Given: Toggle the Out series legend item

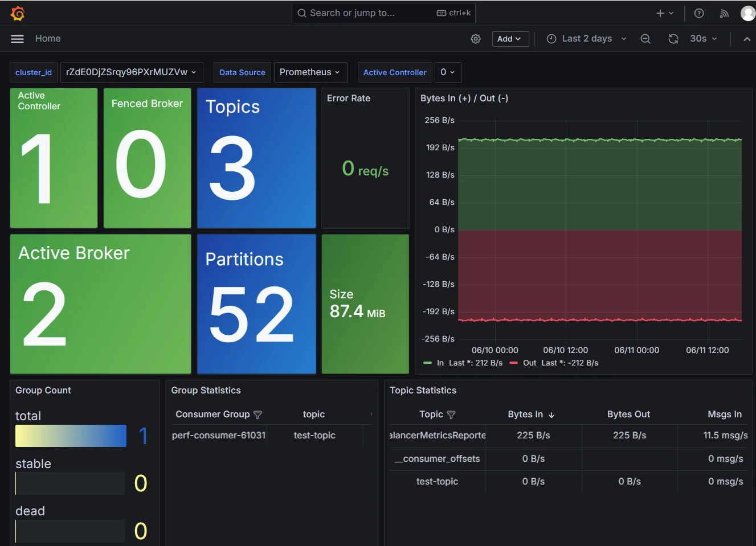Looking at the screenshot, I should point(529,363).
